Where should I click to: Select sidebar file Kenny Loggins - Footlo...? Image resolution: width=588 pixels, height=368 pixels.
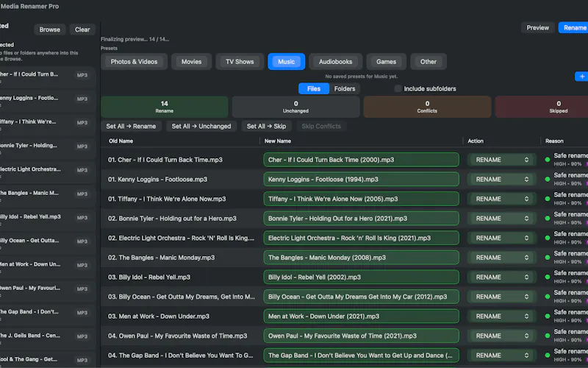coord(47,101)
